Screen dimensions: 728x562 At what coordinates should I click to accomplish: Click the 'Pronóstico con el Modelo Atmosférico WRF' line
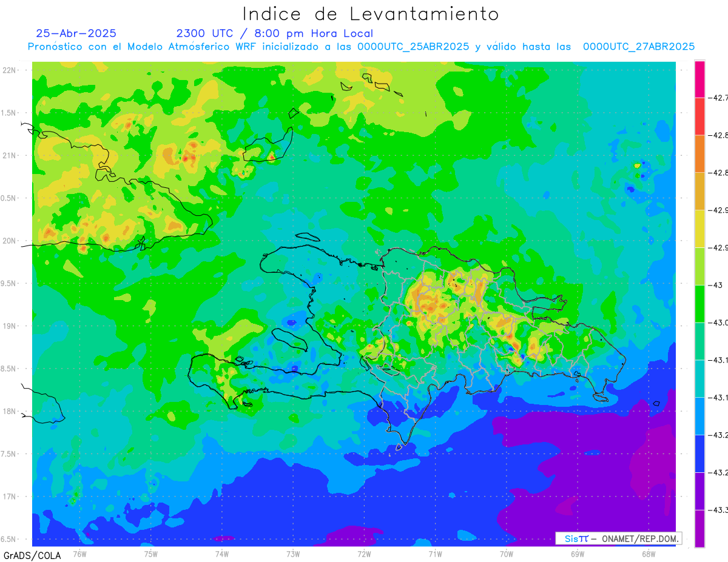[x=362, y=47]
